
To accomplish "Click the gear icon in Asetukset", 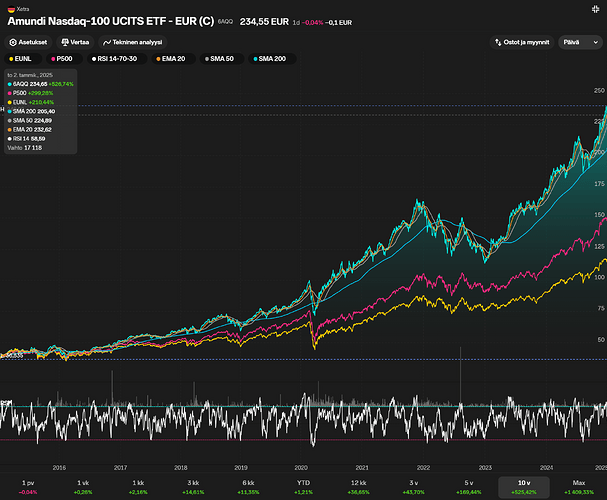I will click(13, 42).
